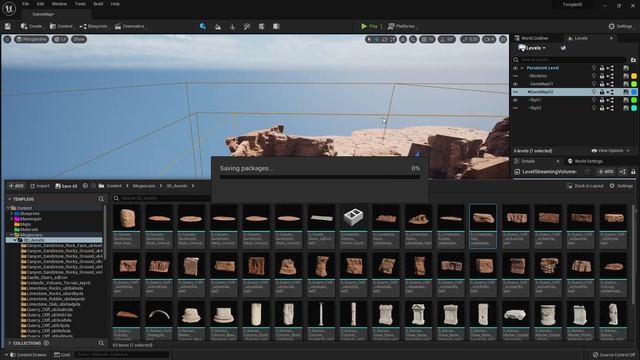Click the blue color swatch for GameMap02 level
640x360 pixels.
pos(634,92)
